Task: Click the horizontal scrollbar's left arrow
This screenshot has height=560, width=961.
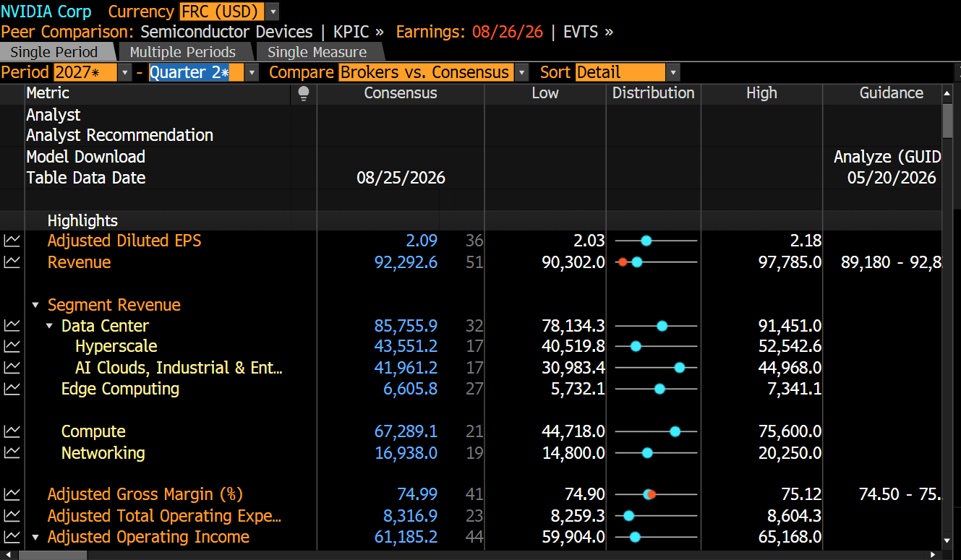Action: click(8, 555)
